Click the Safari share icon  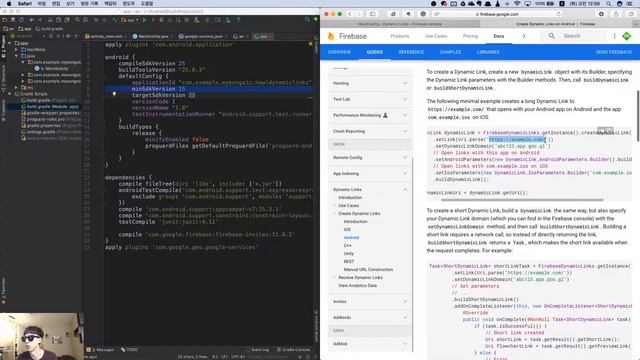click(x=616, y=14)
